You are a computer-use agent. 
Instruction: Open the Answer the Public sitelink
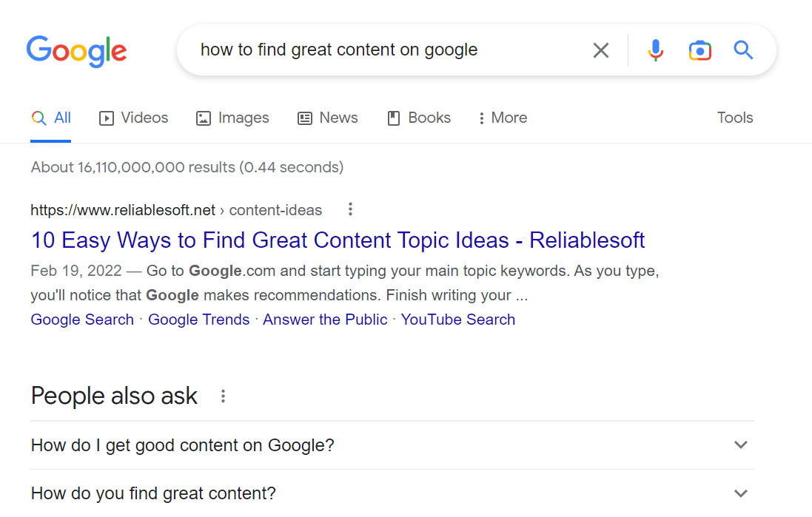point(325,320)
